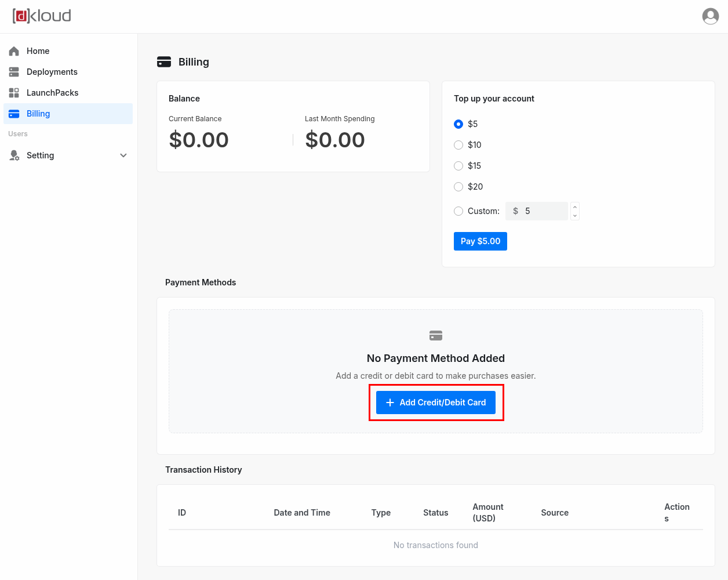Click Add Credit/Debit Card

pos(435,402)
